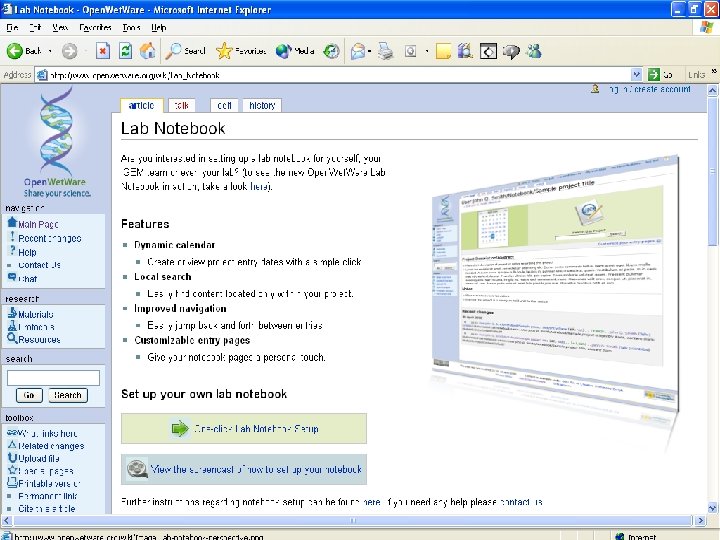This screenshot has height=540, width=720.
Task: Open Printable version toolbox link
Action: tap(49, 483)
